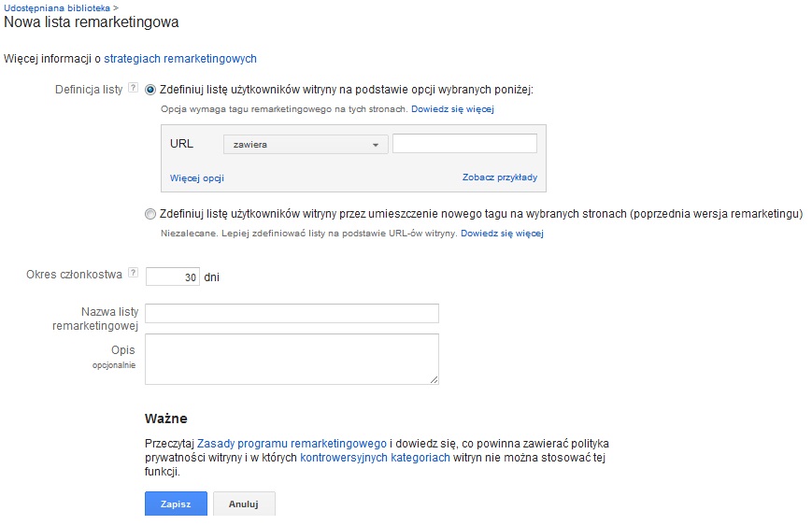812x525 pixels.
Task: Click the Więcej opcji link
Action: [197, 177]
